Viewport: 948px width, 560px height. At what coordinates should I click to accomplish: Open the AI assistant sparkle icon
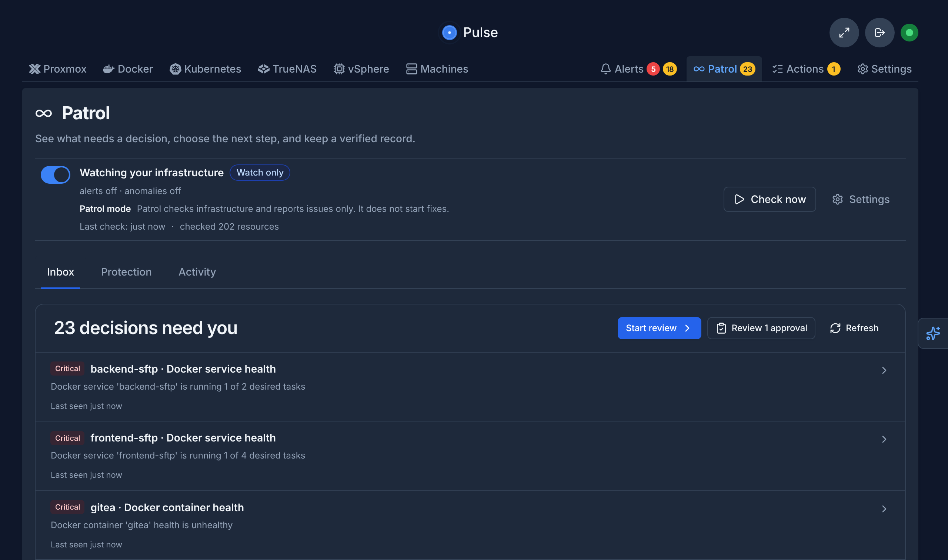(x=933, y=333)
